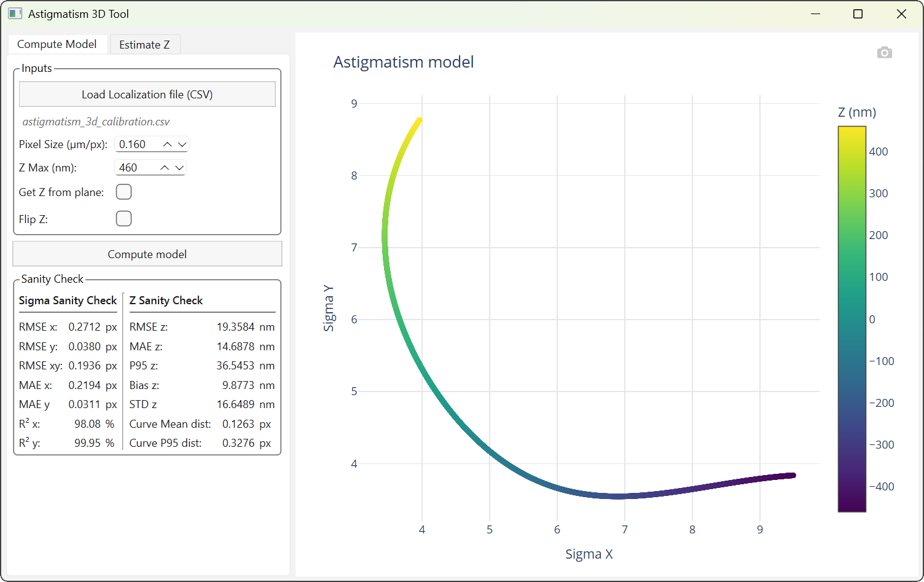Select the Compute Model tab
The height and width of the screenshot is (582, 924).
click(57, 44)
